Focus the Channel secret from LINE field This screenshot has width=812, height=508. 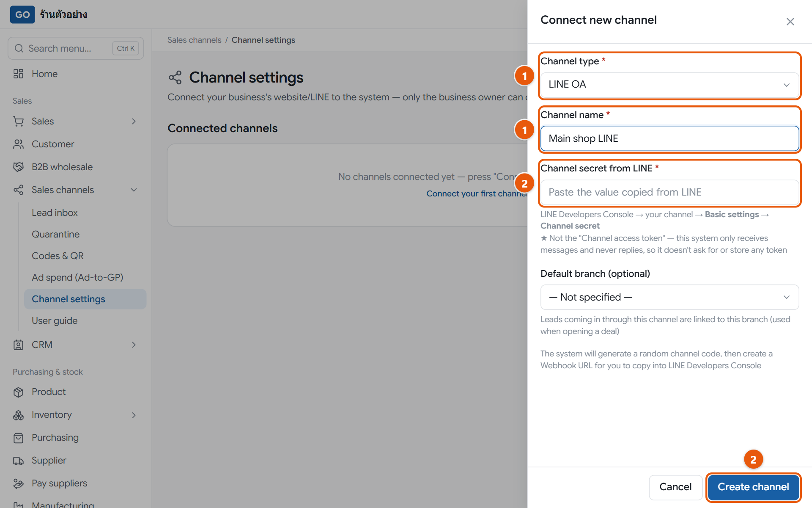[x=669, y=192]
